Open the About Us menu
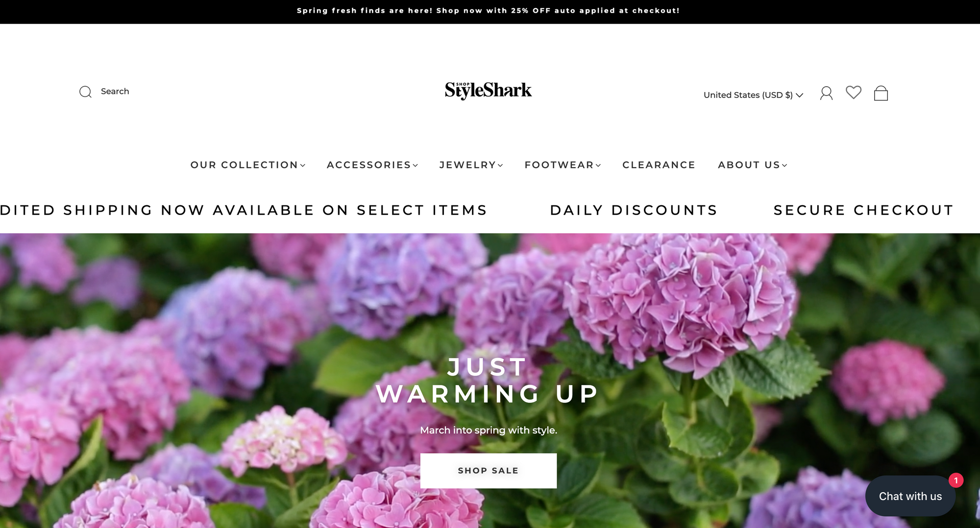Image resolution: width=980 pixels, height=528 pixels. click(x=753, y=165)
